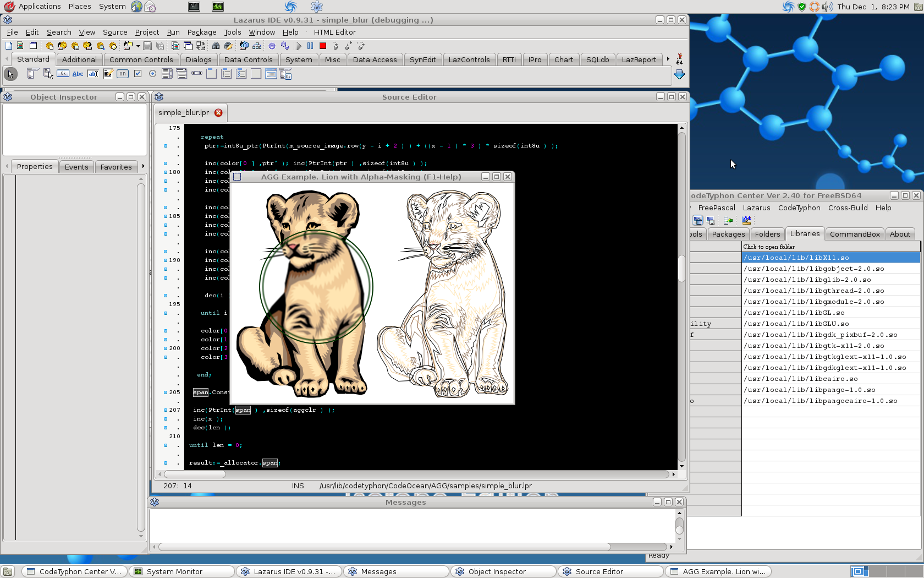This screenshot has height=578, width=924.
Task: Switch to CodeTyphon Center via the taskbar
Action: click(x=75, y=571)
